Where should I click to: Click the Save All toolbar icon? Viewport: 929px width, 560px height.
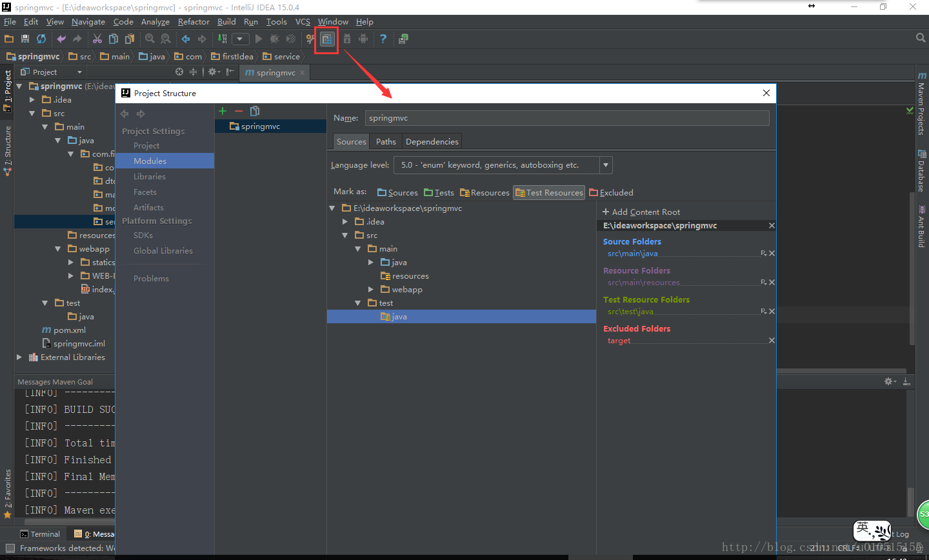(x=25, y=39)
